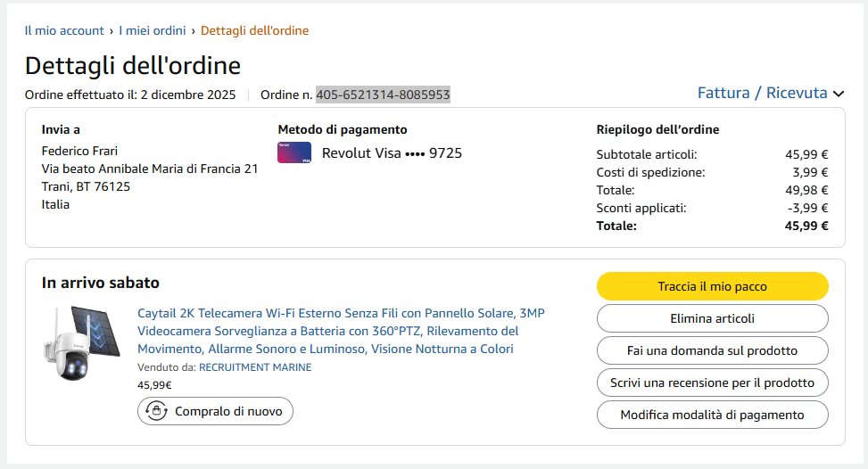Click the buy-again cart icon
The height and width of the screenshot is (469, 868).
[x=156, y=411]
